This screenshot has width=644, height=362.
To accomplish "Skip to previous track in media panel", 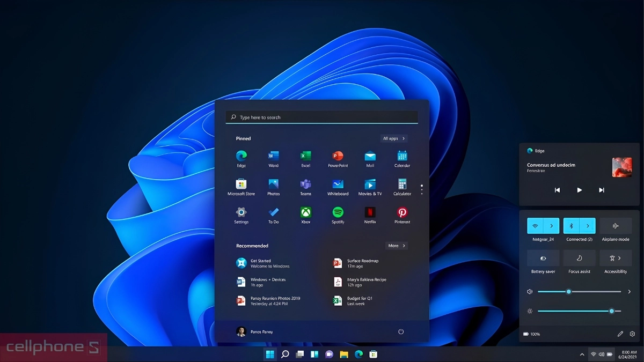I will coord(557,190).
